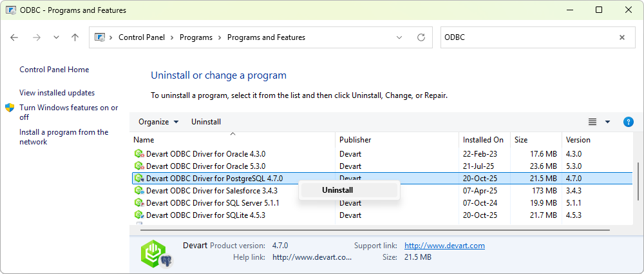644x274 pixels.
Task: Select Programs breadcrumb
Action: [x=196, y=37]
